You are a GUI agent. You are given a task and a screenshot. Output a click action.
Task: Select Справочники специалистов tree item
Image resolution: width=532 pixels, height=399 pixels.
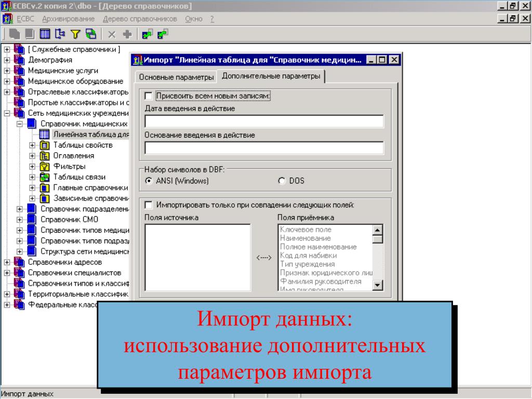[74, 273]
